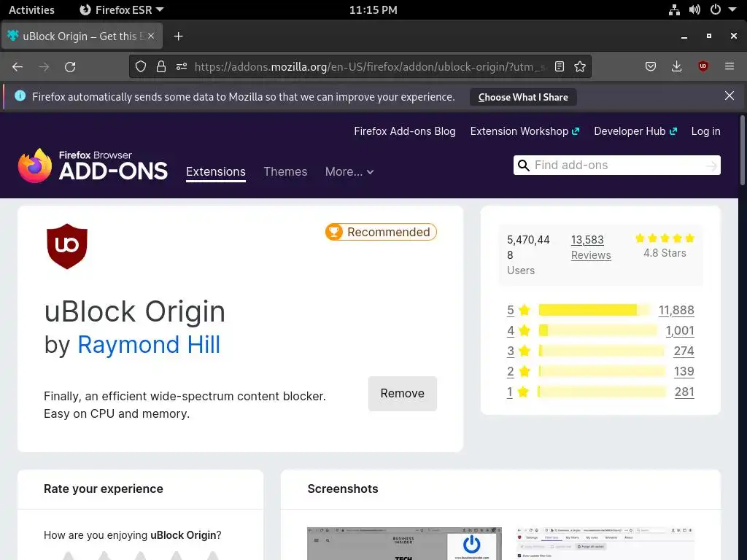Screen dimensions: 747x560
Task: Open Pocket save icon
Action: (651, 66)
